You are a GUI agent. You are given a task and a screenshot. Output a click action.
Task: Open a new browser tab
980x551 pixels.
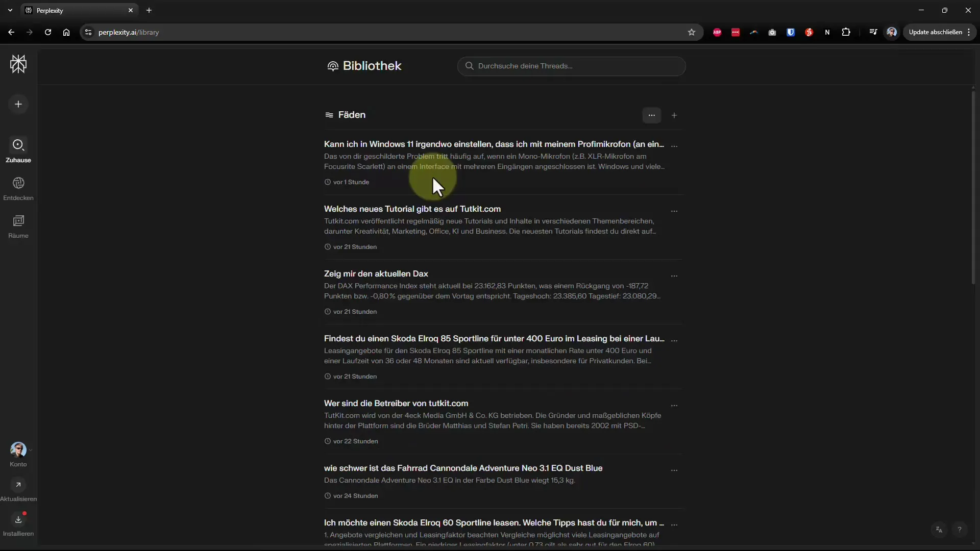[149, 10]
